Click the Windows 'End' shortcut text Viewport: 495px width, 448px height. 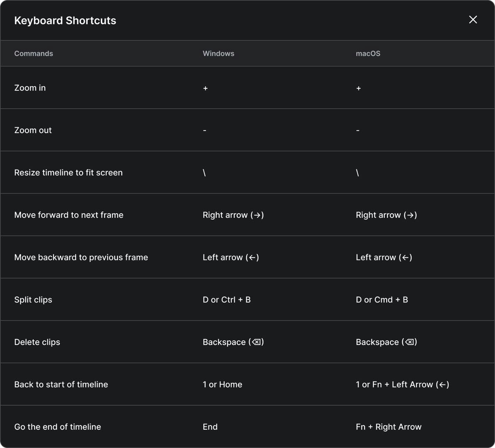pos(210,427)
